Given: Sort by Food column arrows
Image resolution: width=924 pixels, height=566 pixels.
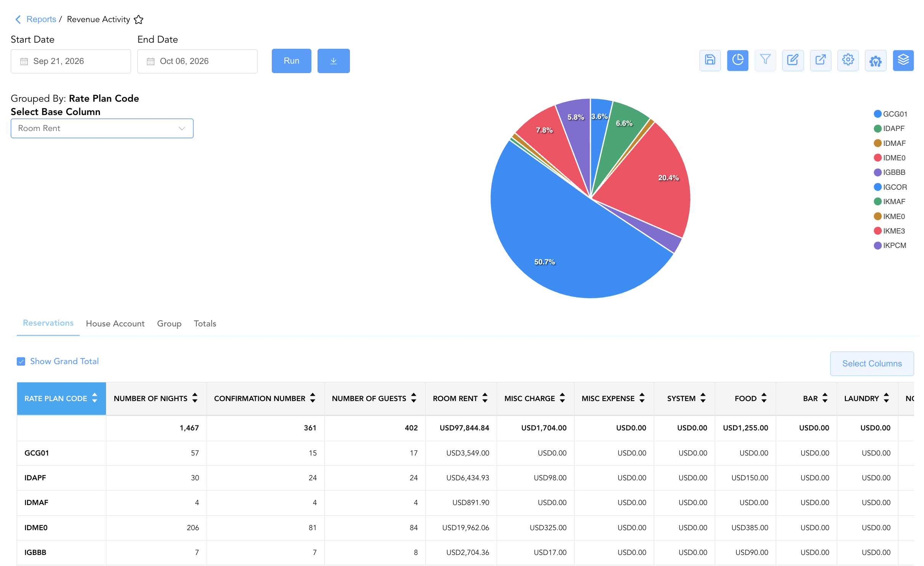Looking at the screenshot, I should tap(764, 398).
